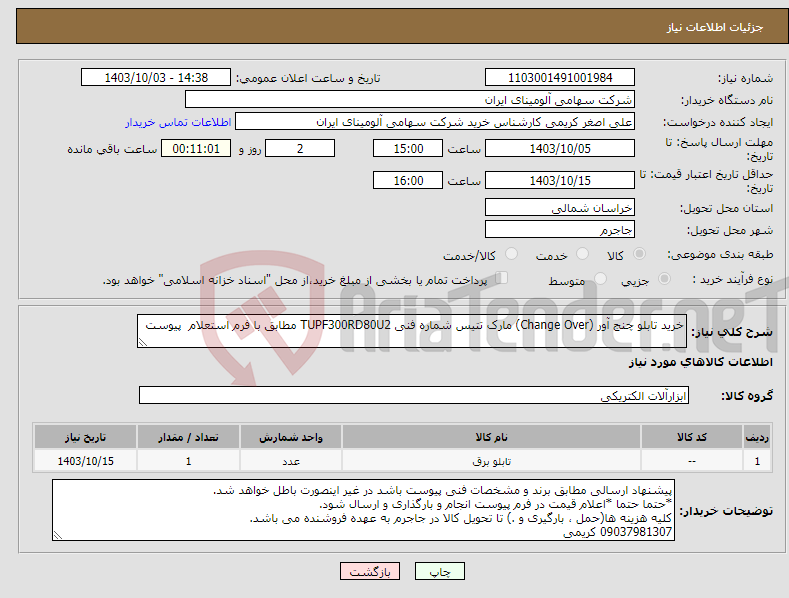Click the واحد شمارش column header
This screenshot has height=598, width=789.
point(291,437)
